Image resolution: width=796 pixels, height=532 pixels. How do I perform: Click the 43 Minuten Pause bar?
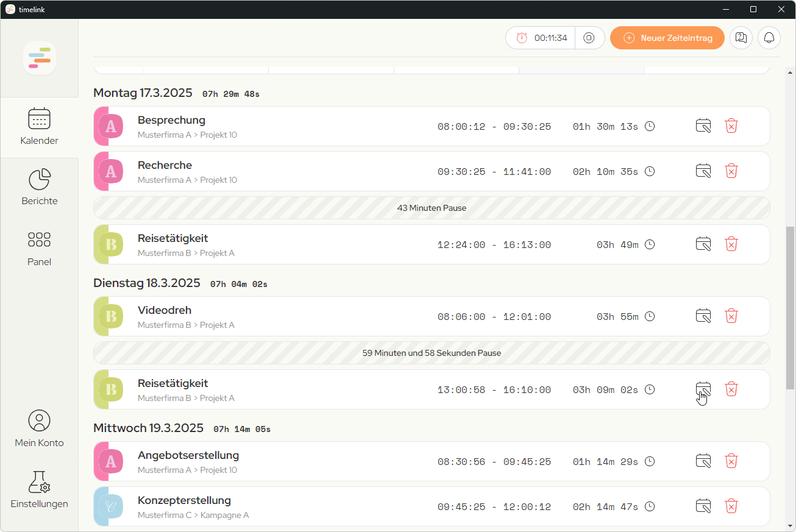click(x=432, y=208)
